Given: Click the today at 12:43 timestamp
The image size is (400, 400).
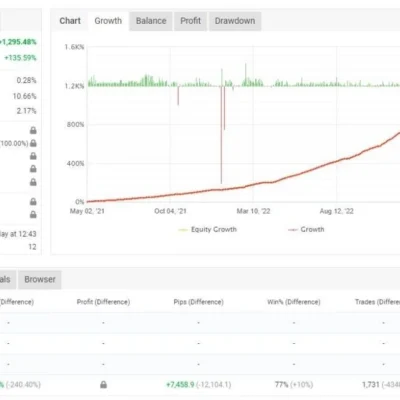Looking at the screenshot, I should tap(18, 234).
